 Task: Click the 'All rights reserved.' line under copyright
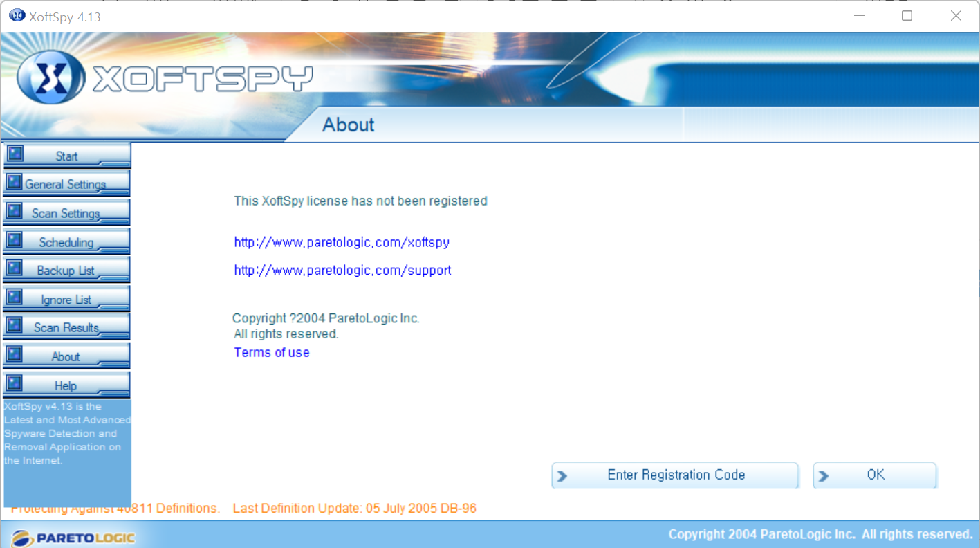pos(286,334)
